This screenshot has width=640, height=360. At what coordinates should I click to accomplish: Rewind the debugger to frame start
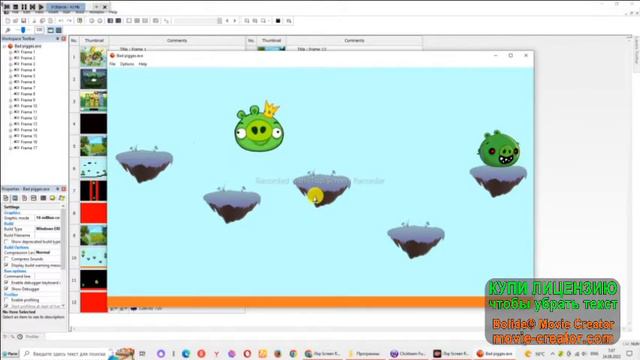(x=7, y=7)
